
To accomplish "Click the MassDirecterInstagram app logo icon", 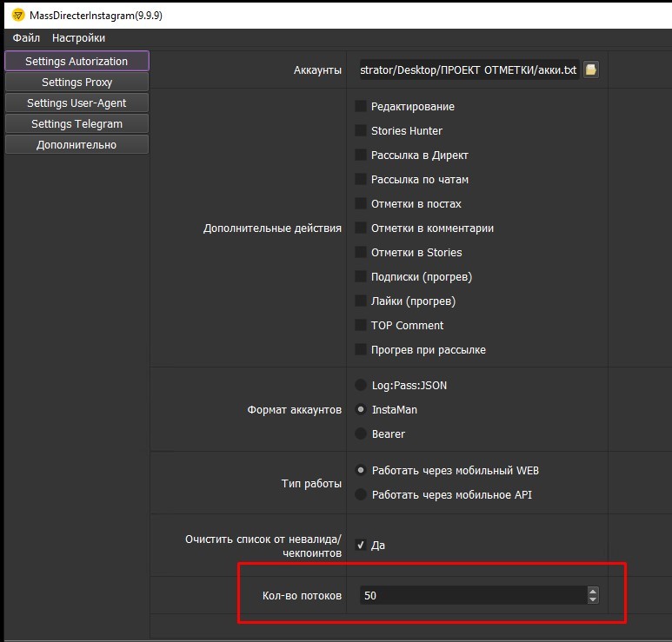I will tap(18, 16).
